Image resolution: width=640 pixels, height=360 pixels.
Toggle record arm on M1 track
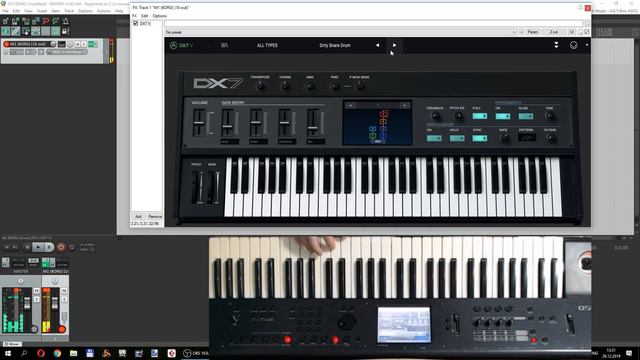coord(7,44)
